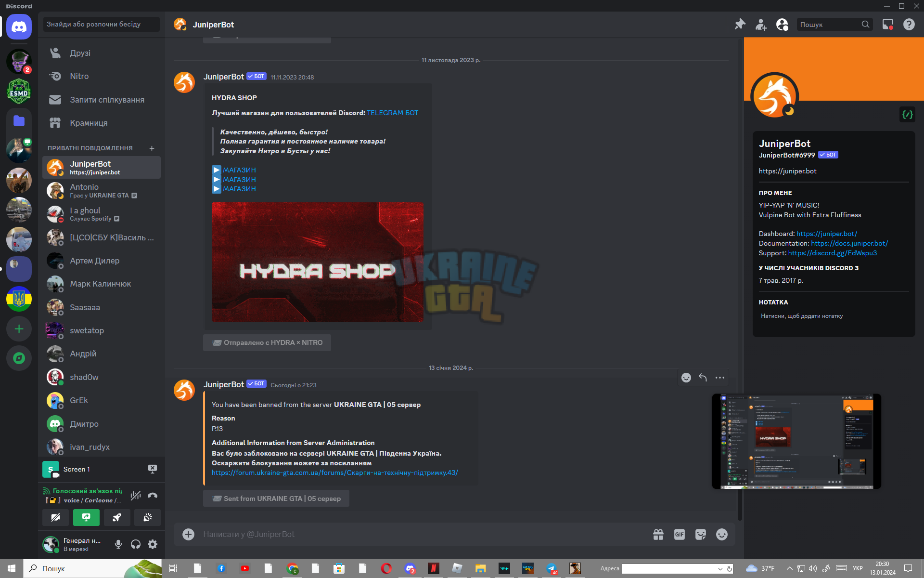Viewport: 924px width, 578px height.
Task: Add a reaction to the ban message
Action: tap(686, 378)
